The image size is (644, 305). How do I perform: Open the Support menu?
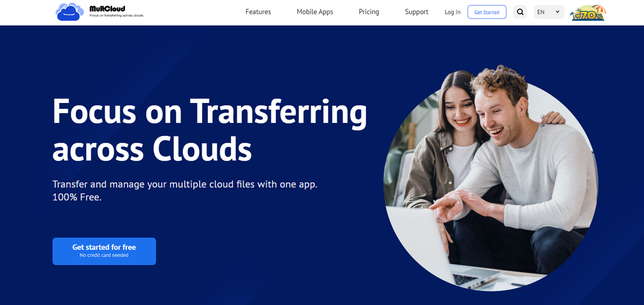point(416,12)
